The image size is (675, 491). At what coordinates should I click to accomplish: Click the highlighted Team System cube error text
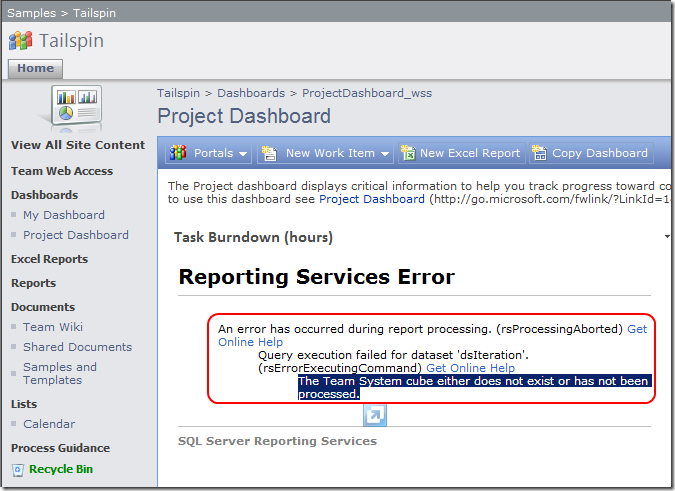point(474,387)
